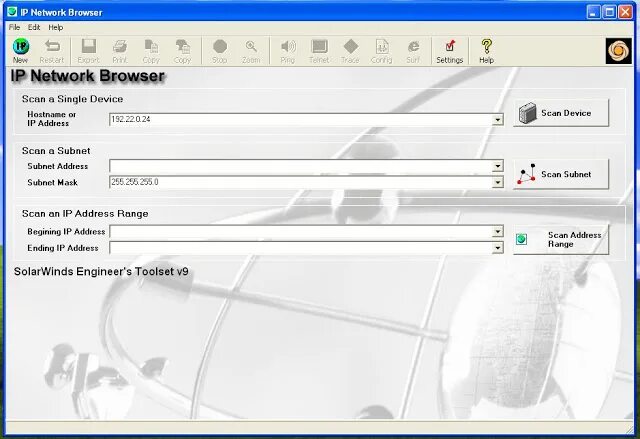Click the Zoom magnifier icon
The image size is (640, 439).
251,51
